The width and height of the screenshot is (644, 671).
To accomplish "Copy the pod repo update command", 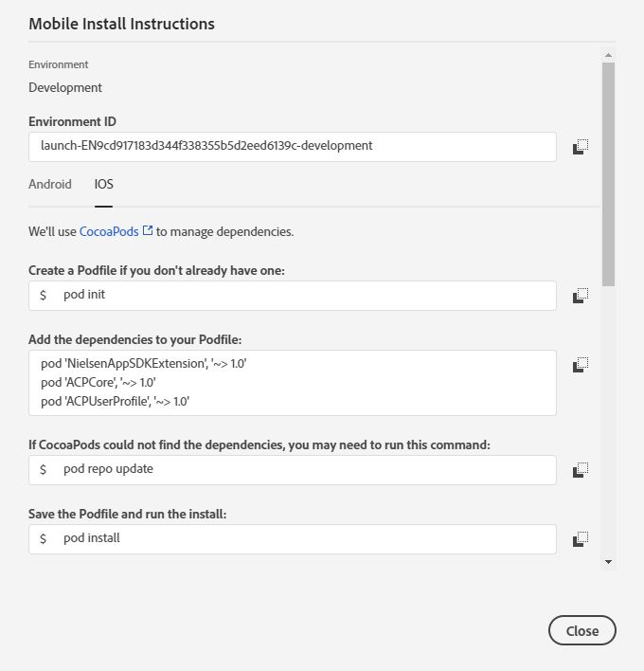I will click(x=581, y=470).
